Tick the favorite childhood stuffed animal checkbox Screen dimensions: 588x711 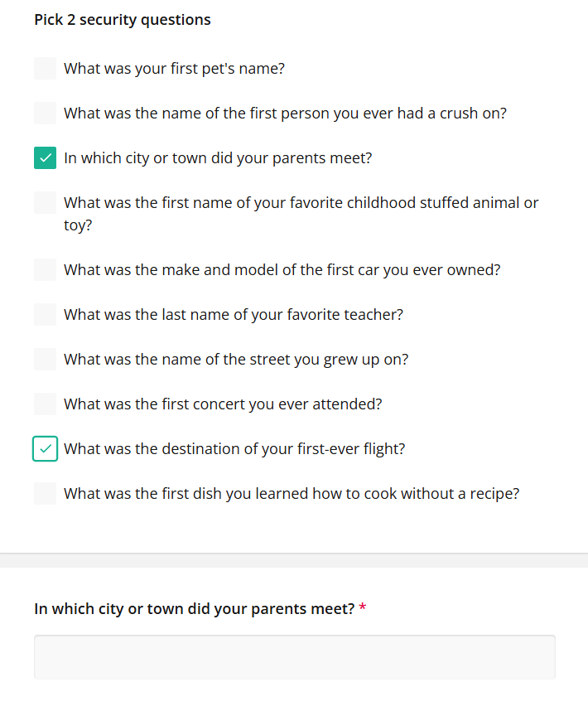coord(45,203)
